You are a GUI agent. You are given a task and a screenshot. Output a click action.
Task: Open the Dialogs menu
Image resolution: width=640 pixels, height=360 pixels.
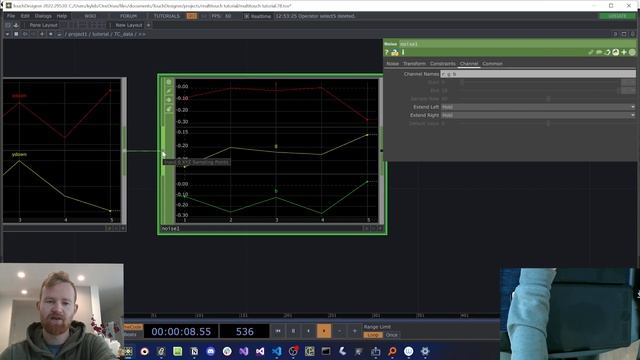point(43,16)
